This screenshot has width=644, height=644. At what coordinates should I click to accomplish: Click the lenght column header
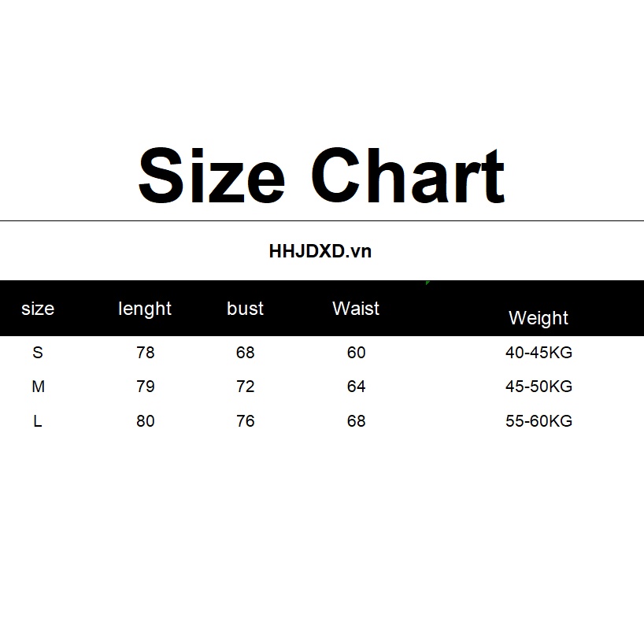145,309
